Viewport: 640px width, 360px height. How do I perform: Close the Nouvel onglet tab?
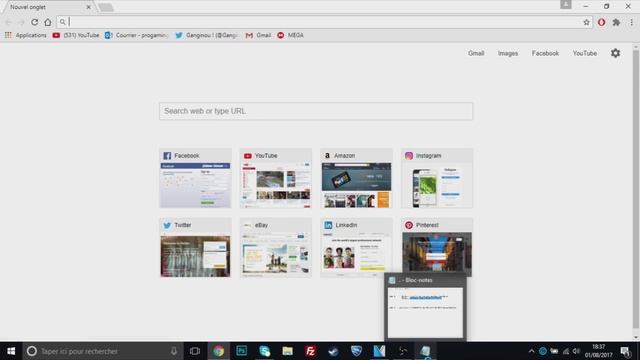pos(89,7)
